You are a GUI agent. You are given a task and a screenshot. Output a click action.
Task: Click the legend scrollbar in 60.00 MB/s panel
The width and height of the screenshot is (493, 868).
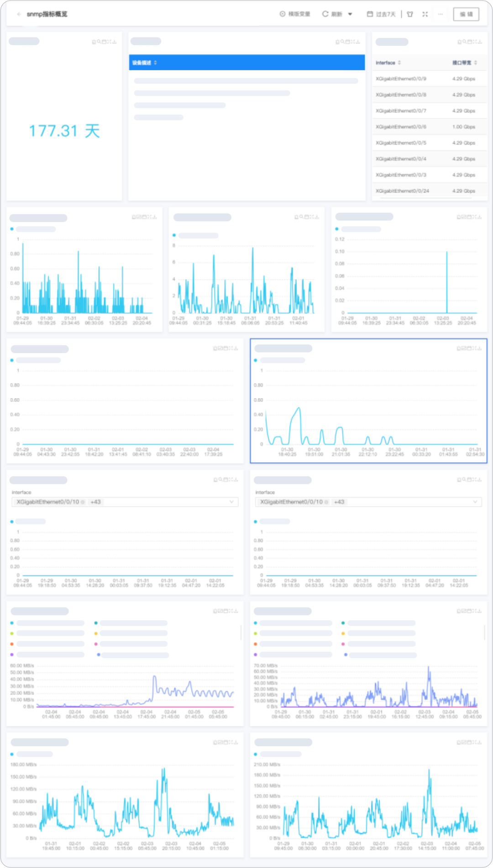point(241,632)
